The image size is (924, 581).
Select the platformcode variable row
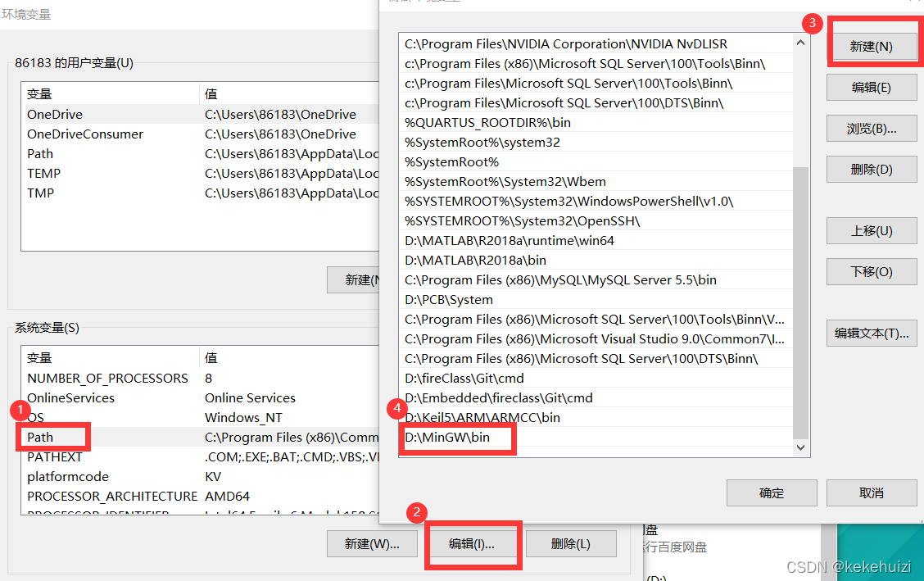[201, 476]
